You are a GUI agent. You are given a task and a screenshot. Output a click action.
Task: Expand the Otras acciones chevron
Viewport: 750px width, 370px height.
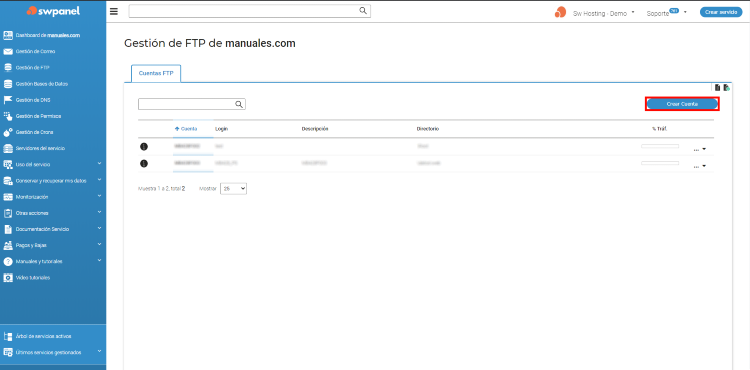coord(99,212)
